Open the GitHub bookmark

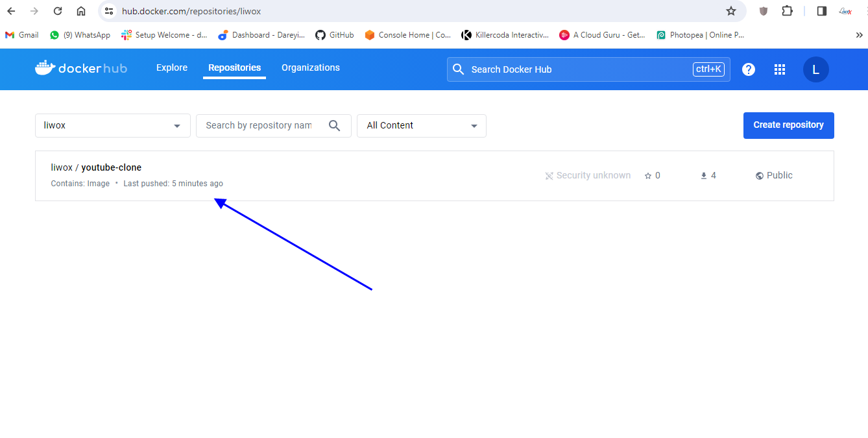tap(335, 35)
